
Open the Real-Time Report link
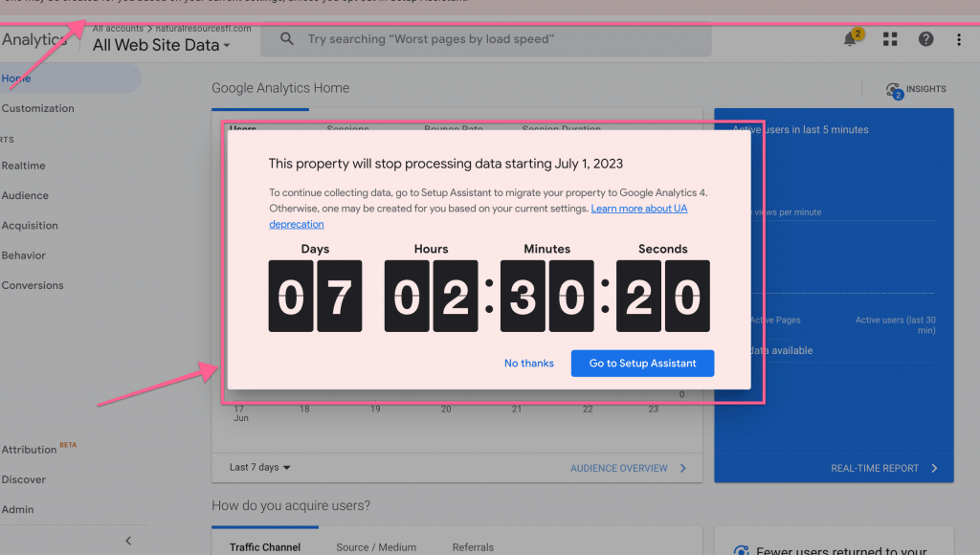tap(875, 468)
